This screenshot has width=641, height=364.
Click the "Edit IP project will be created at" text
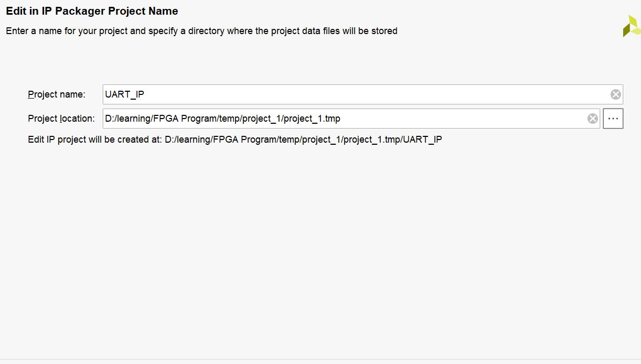click(x=94, y=140)
